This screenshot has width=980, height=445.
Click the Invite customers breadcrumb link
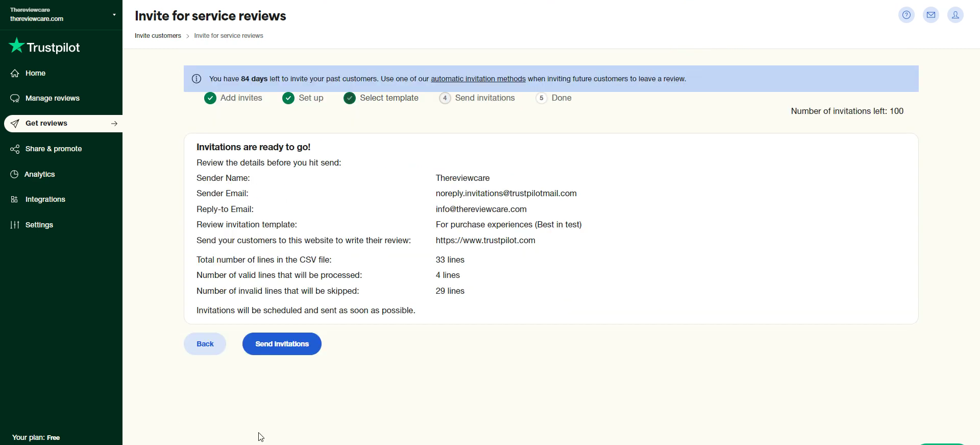click(x=158, y=36)
